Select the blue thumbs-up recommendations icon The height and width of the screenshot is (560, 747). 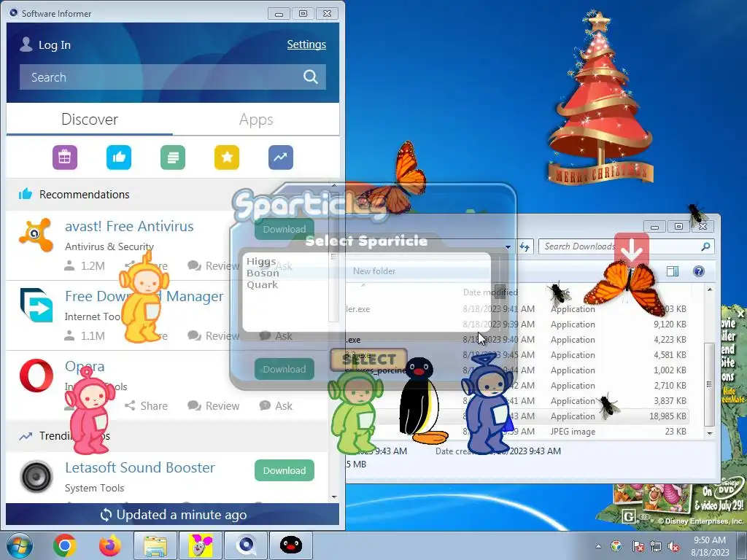point(119,157)
